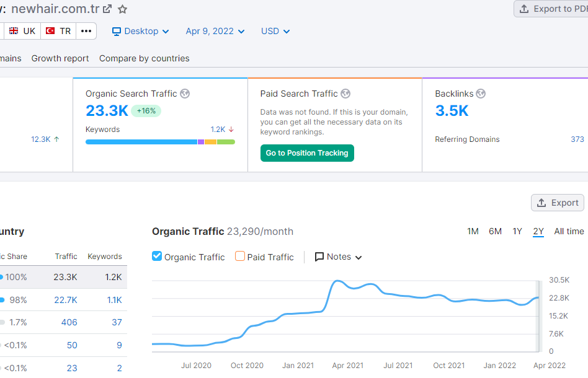
Task: Open more countries ellipsis button
Action: click(86, 31)
